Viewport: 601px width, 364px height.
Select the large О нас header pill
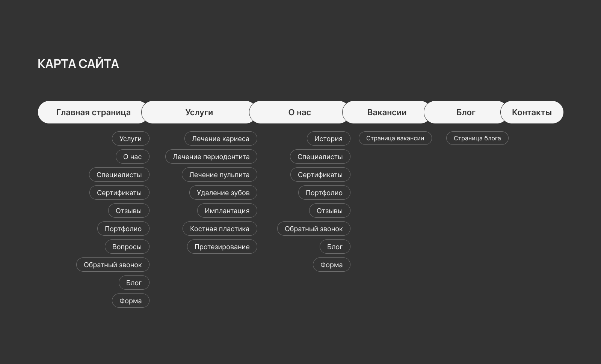(299, 112)
